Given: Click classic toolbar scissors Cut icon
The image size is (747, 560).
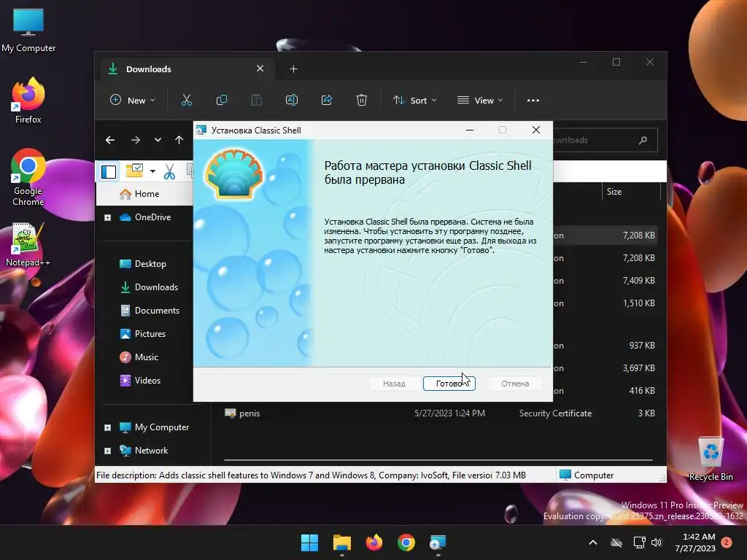Looking at the screenshot, I should pos(169,171).
